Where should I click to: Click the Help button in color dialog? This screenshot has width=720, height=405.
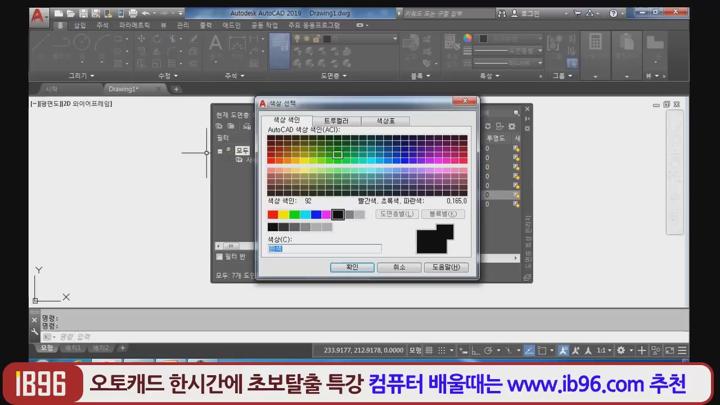coord(446,267)
